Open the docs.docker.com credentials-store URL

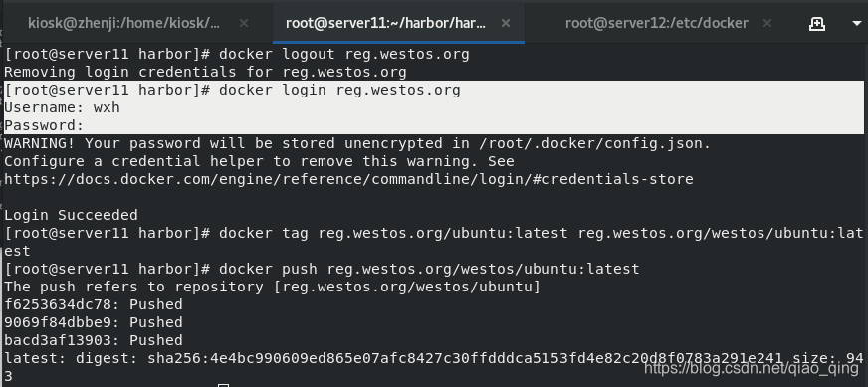348,179
